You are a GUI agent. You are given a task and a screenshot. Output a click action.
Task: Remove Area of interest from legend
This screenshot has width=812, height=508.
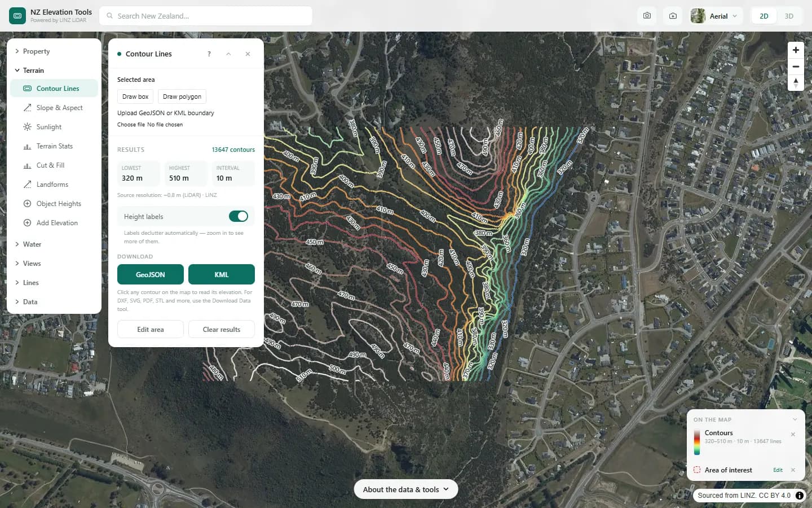(793, 470)
